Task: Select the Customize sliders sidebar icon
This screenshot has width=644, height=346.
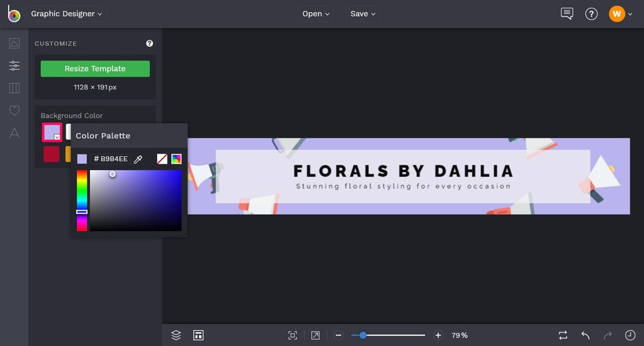Action: pos(14,66)
